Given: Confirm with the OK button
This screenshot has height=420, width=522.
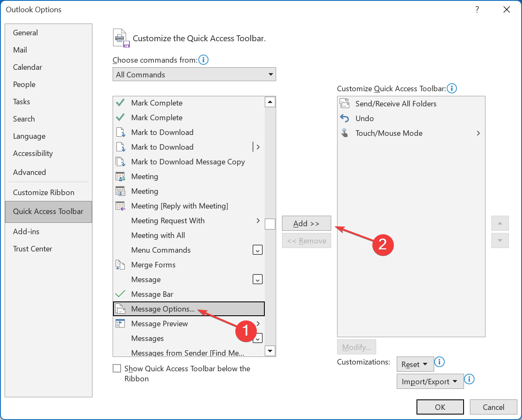Looking at the screenshot, I should click(440, 407).
